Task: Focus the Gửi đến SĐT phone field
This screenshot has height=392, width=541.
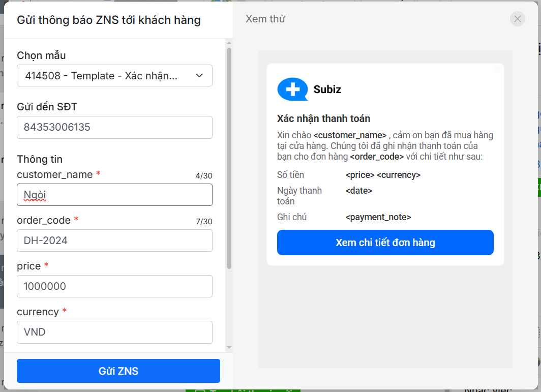Action: pyautogui.click(x=114, y=127)
